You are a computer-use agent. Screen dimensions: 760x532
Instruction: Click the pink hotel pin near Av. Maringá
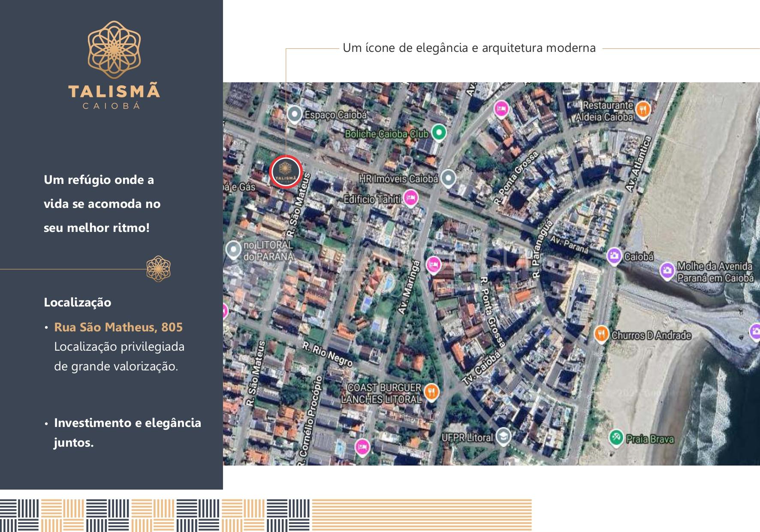pyautogui.click(x=434, y=264)
